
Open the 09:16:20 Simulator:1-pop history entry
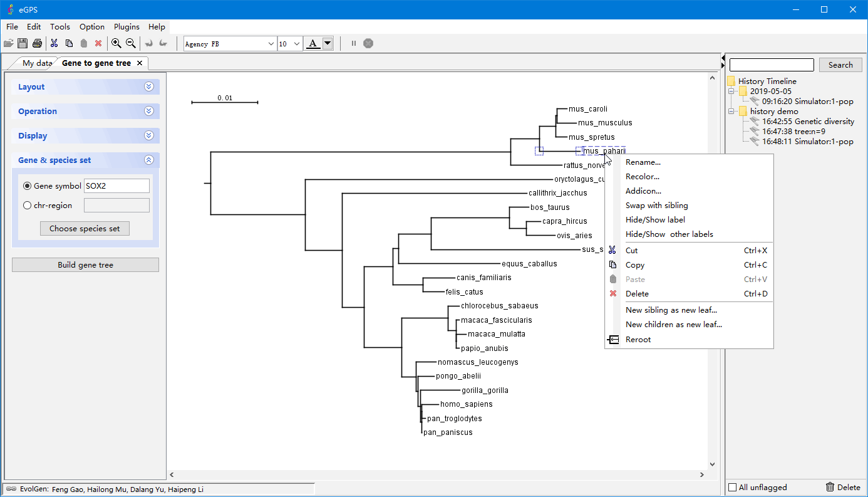[807, 102]
